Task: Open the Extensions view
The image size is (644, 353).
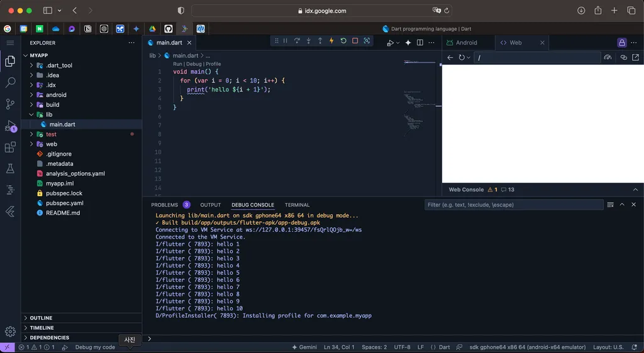Action: click(x=10, y=147)
